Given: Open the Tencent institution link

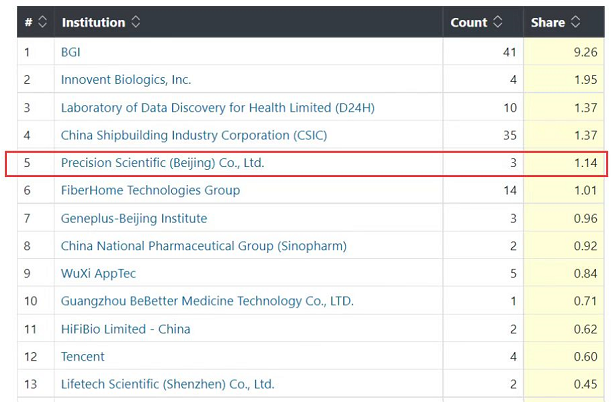Looking at the screenshot, I should 83,356.
